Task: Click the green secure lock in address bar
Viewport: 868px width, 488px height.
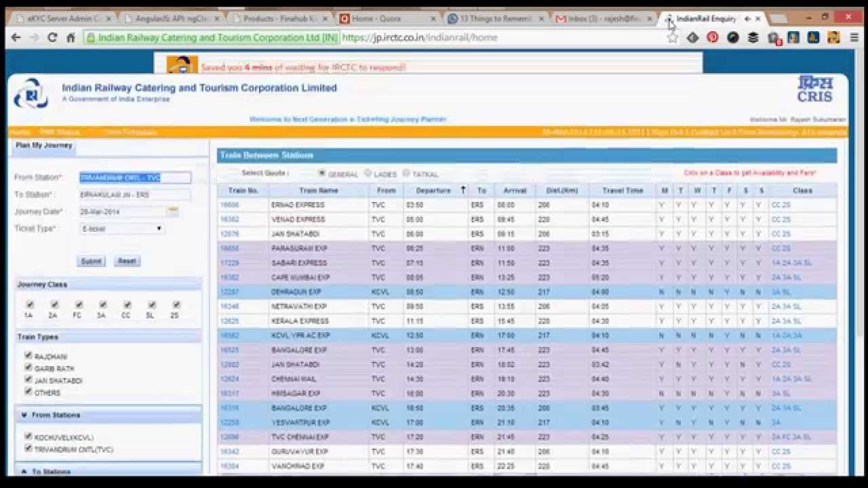Action: pyautogui.click(x=91, y=38)
